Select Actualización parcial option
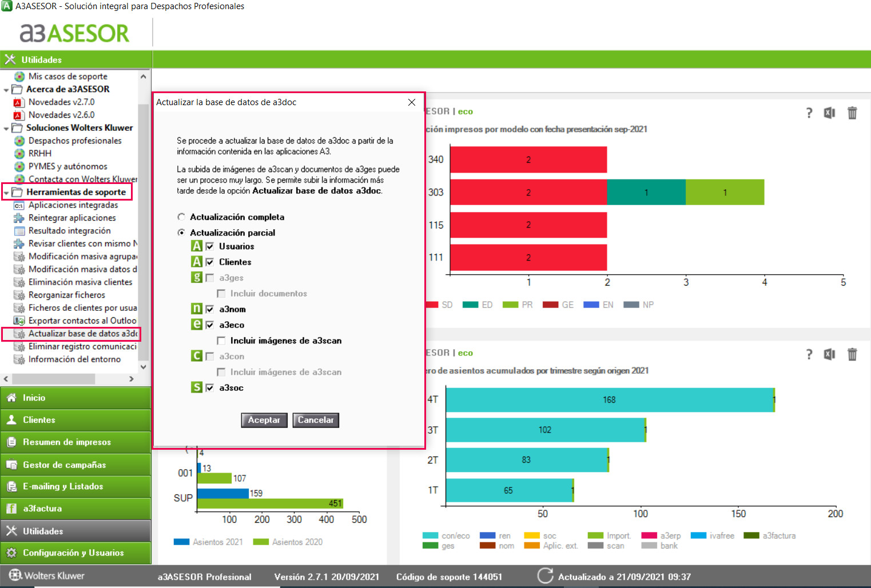The image size is (871, 588). [181, 233]
